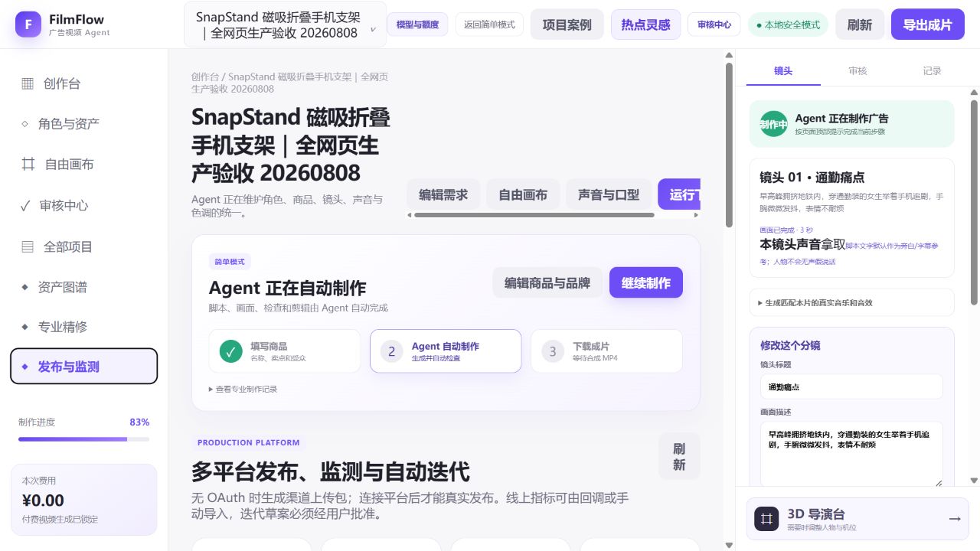Click 声音与口型 button
The image size is (980, 551).
click(x=609, y=194)
